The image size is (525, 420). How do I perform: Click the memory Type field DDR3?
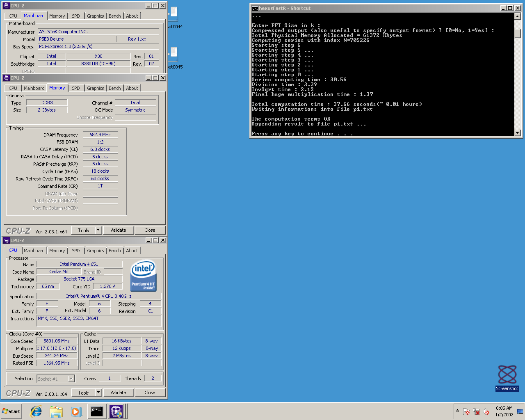pos(47,103)
